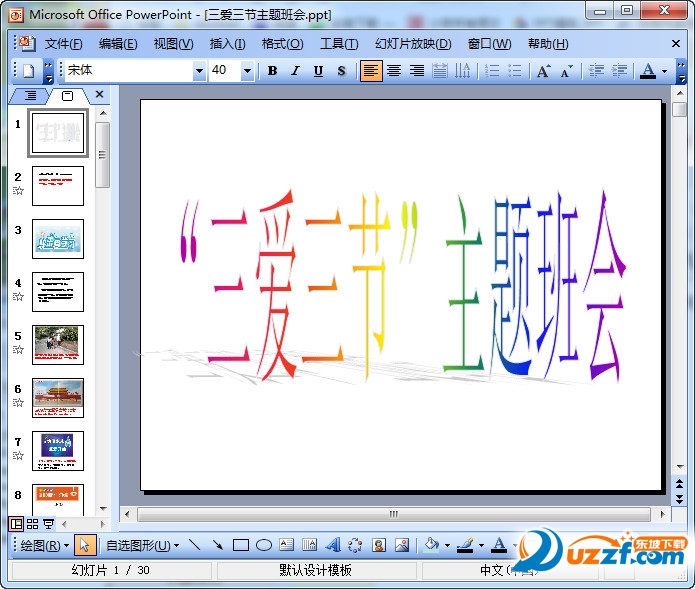Start slide show from current slide icon
The height and width of the screenshot is (589, 695).
point(48,524)
